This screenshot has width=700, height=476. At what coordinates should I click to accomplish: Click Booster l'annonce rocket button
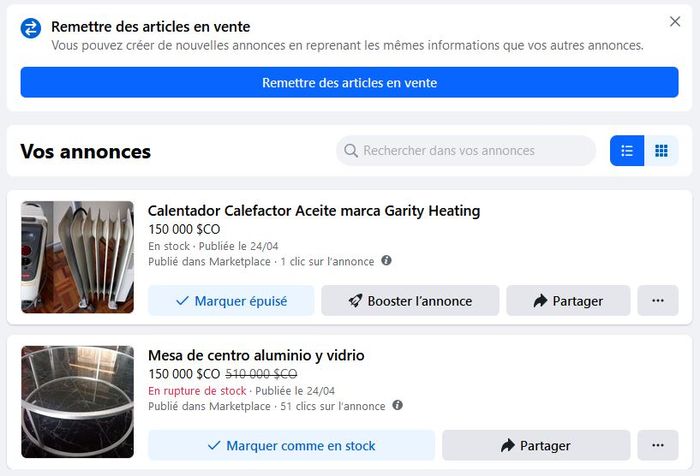[410, 301]
